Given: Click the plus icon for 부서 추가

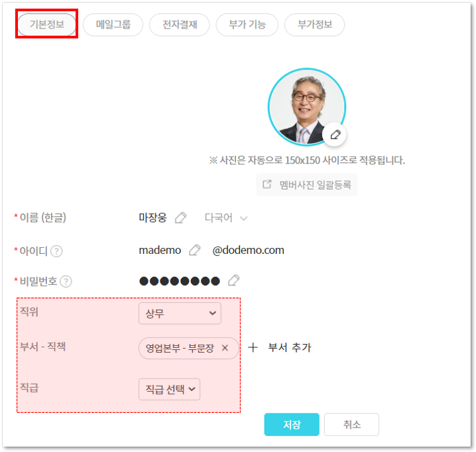Looking at the screenshot, I should coord(253,347).
